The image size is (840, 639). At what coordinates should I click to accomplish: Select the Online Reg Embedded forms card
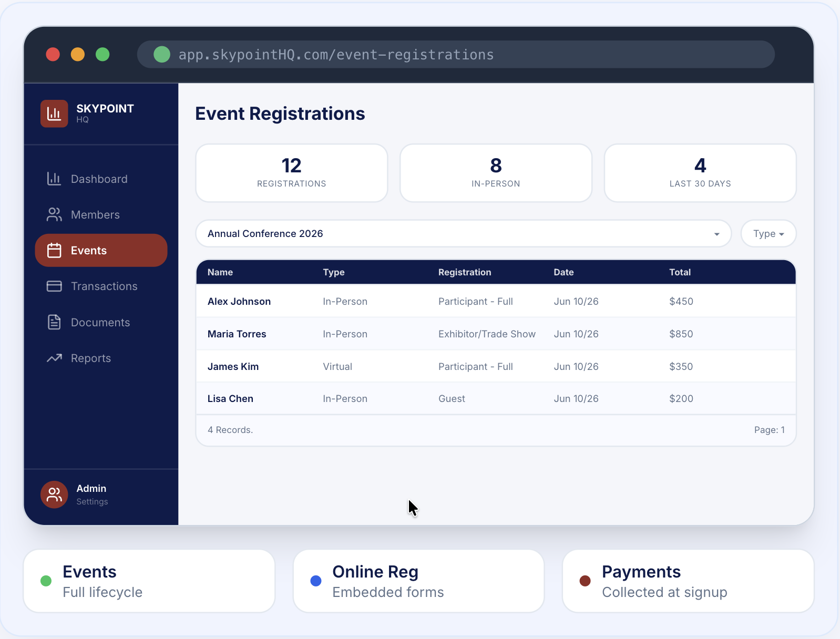point(419,581)
